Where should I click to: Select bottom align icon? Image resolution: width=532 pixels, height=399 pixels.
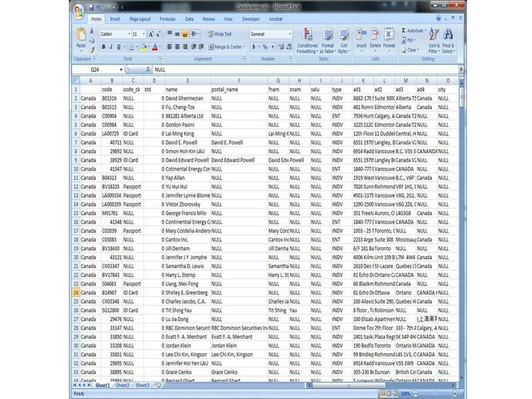pyautogui.click(x=185, y=34)
